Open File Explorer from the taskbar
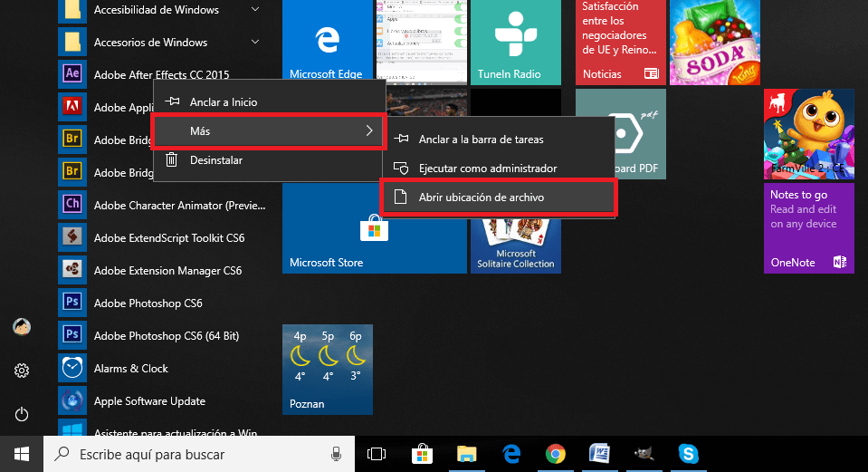 click(x=467, y=454)
